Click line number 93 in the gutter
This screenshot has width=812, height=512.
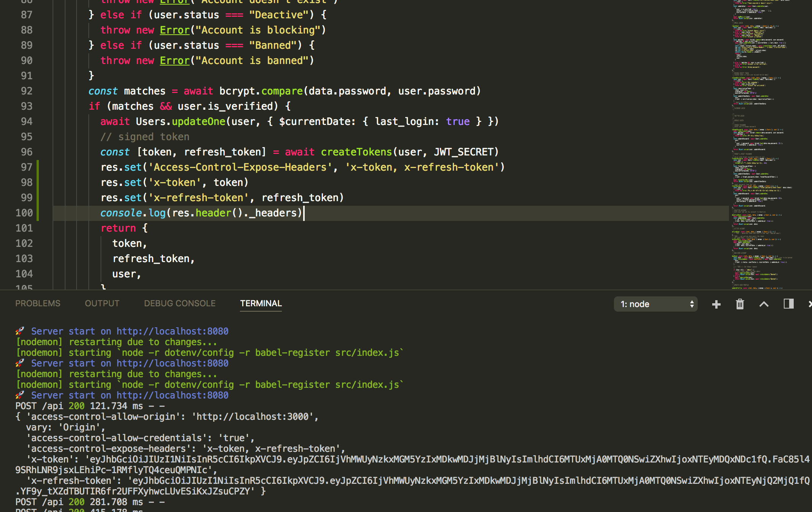coord(26,106)
